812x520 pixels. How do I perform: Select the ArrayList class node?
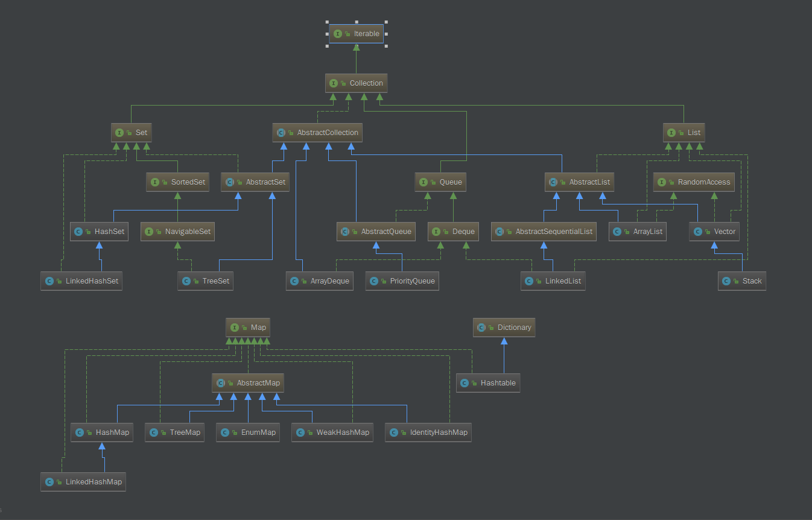click(638, 232)
